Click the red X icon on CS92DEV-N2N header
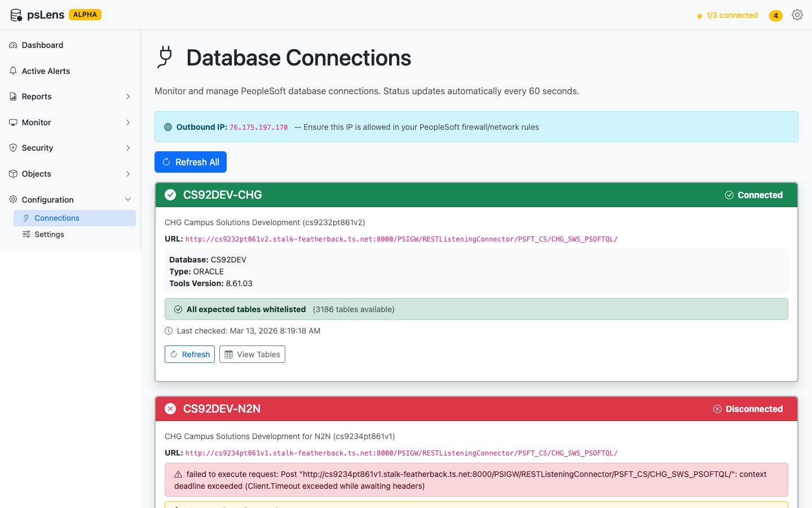 coord(170,409)
